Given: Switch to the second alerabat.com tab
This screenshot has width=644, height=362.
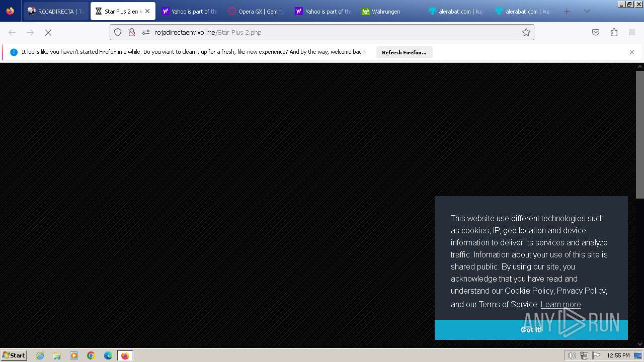Looking at the screenshot, I should click(523, 11).
